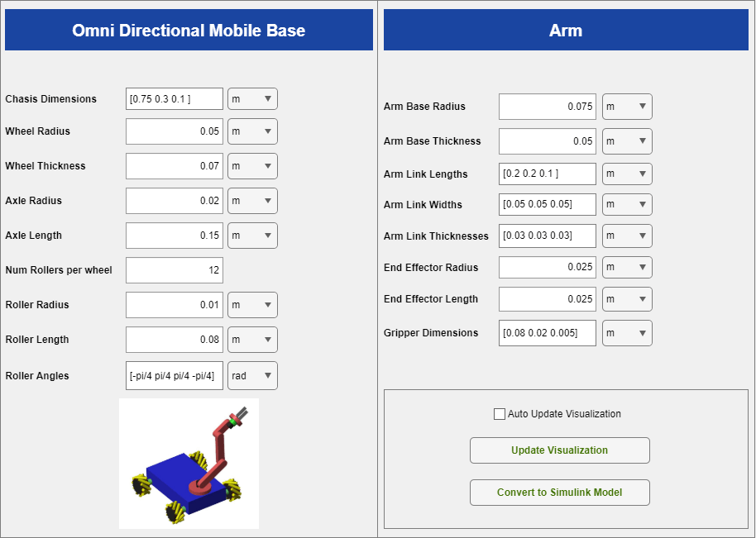Image resolution: width=756 pixels, height=538 pixels.
Task: Click the Wheel Radius input field
Action: (175, 131)
